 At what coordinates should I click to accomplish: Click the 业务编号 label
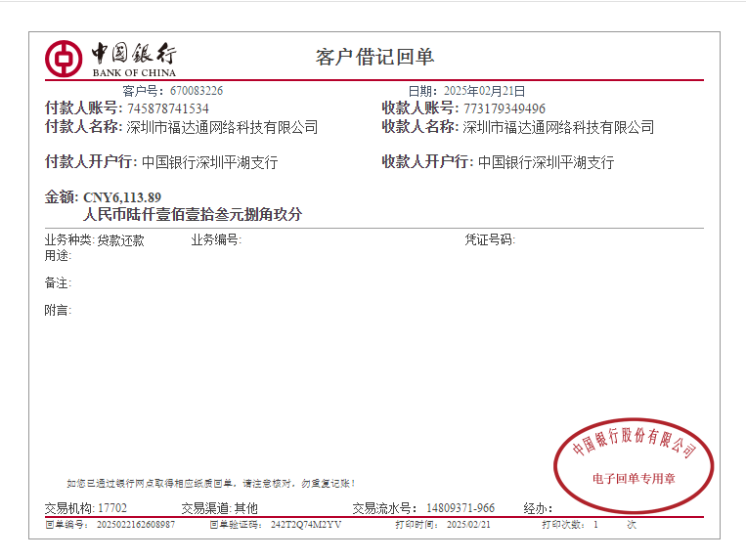(216, 239)
